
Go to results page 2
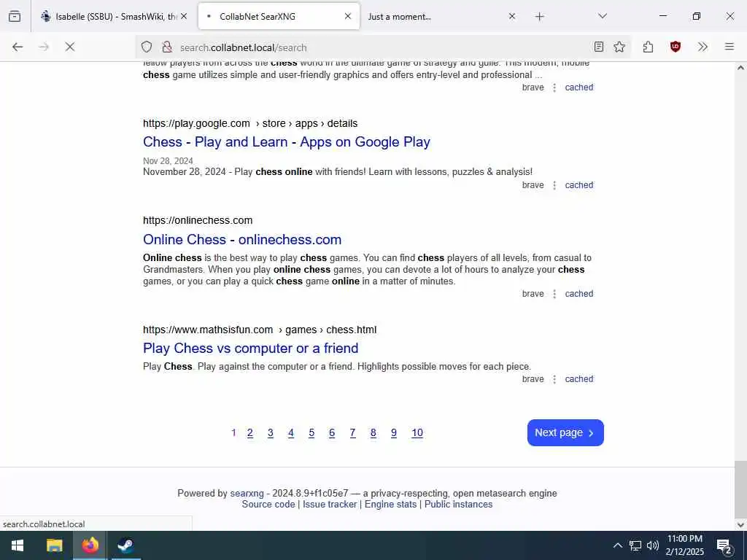(249, 433)
